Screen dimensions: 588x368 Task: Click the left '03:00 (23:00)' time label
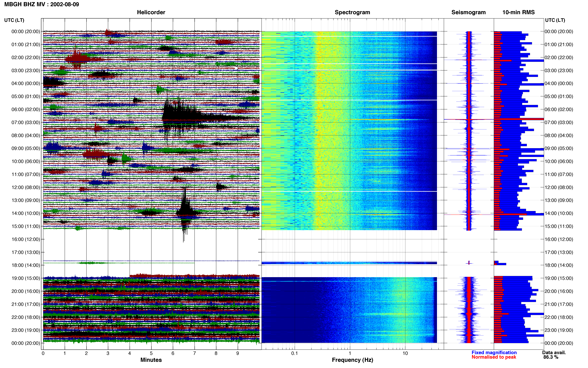click(x=26, y=70)
